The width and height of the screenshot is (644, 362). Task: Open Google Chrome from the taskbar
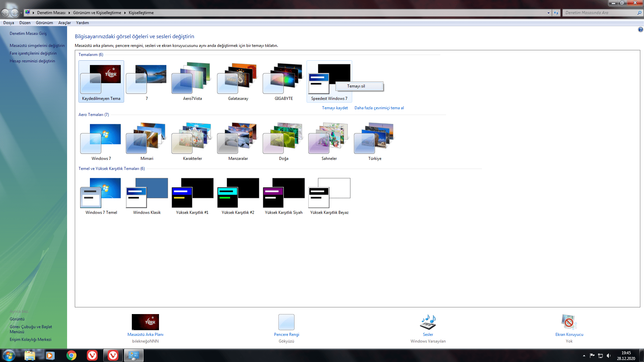click(71, 355)
